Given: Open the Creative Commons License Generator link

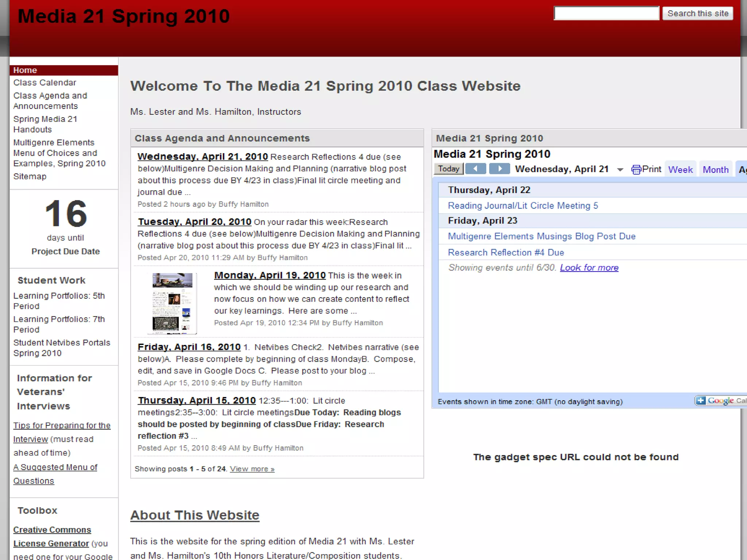Looking at the screenshot, I should pyautogui.click(x=52, y=530).
